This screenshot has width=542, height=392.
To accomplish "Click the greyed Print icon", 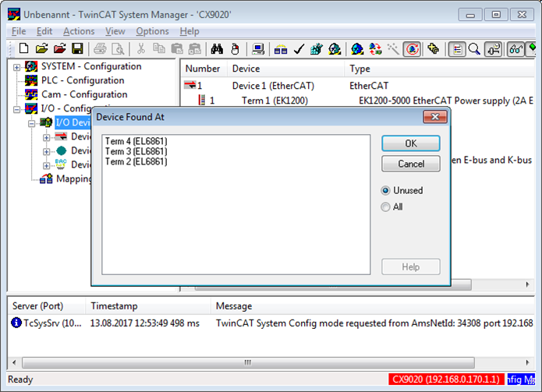I will click(101, 48).
